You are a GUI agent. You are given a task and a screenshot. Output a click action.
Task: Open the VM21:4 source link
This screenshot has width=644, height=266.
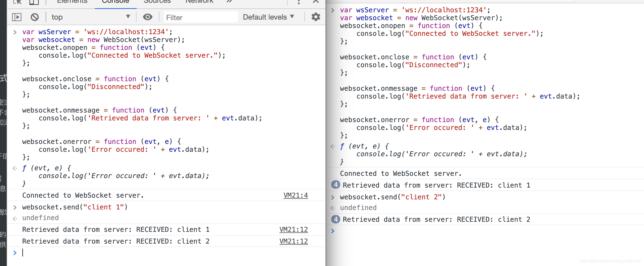pyautogui.click(x=296, y=195)
